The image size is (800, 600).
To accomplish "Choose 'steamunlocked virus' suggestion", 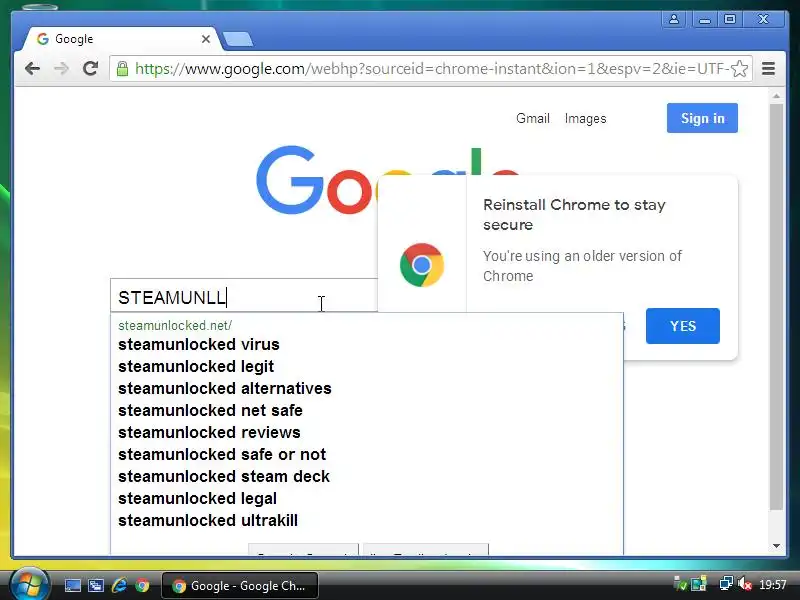I will [x=198, y=344].
